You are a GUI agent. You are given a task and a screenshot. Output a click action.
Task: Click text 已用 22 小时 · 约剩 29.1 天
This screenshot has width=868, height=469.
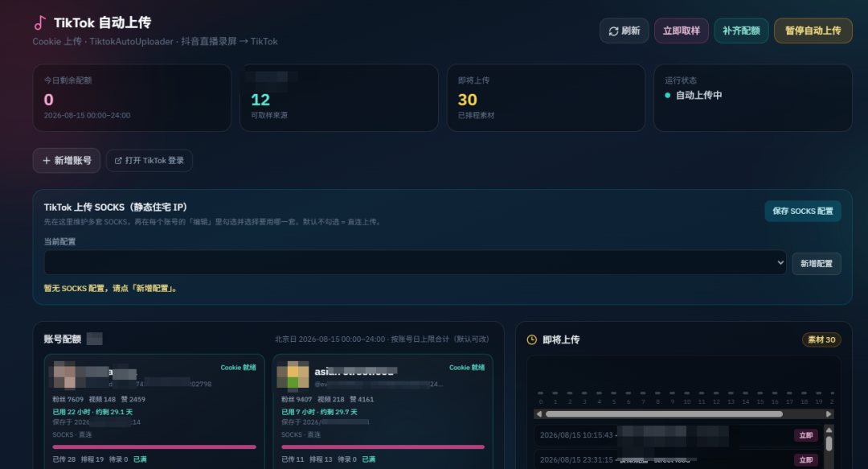pyautogui.click(x=92, y=412)
